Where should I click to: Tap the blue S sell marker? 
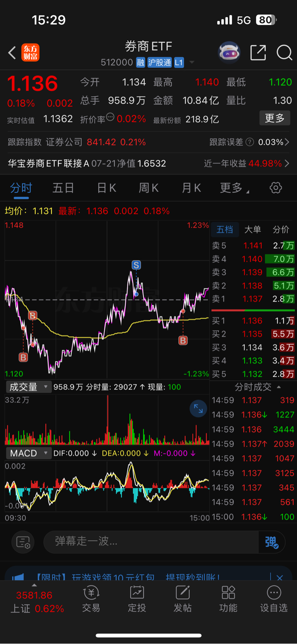pos(136,265)
